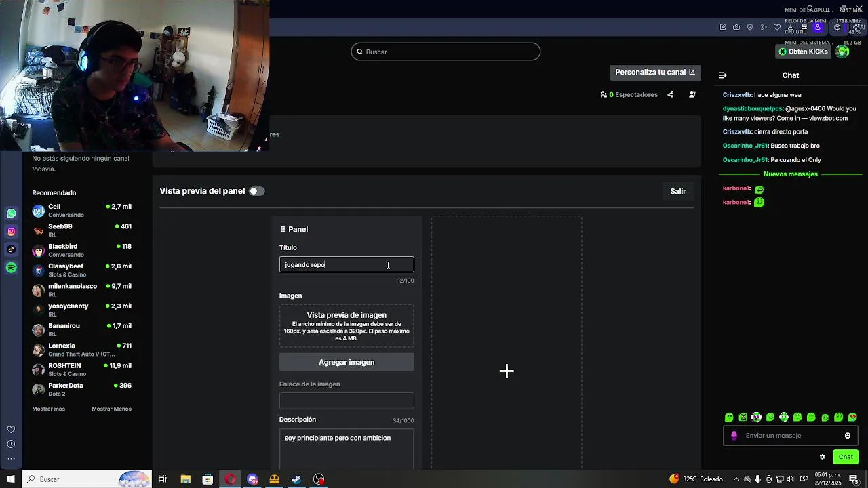Click the Obtén KICKs button
The image size is (868, 488).
point(803,52)
